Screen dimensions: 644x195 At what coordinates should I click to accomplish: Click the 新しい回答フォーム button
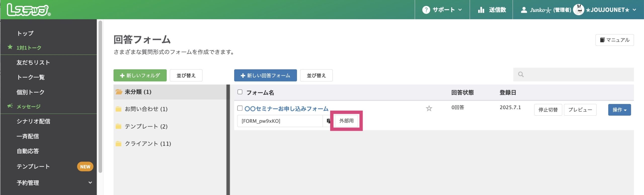point(265,75)
